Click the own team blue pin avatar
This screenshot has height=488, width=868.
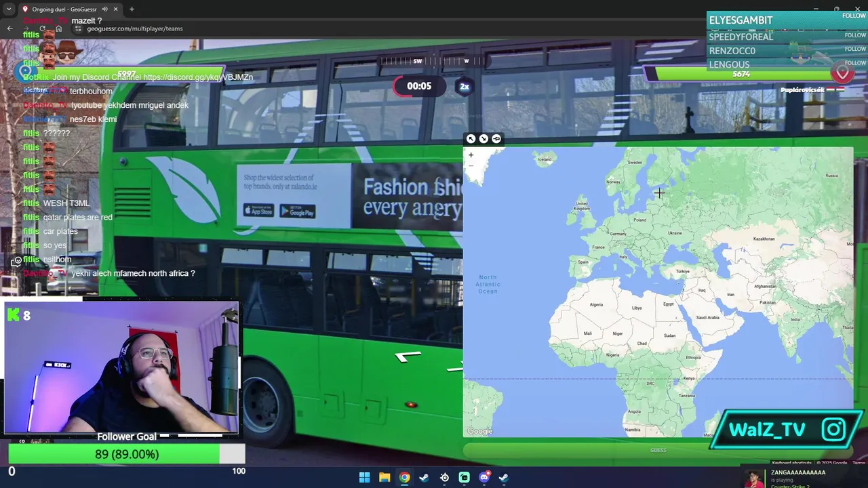(x=26, y=70)
